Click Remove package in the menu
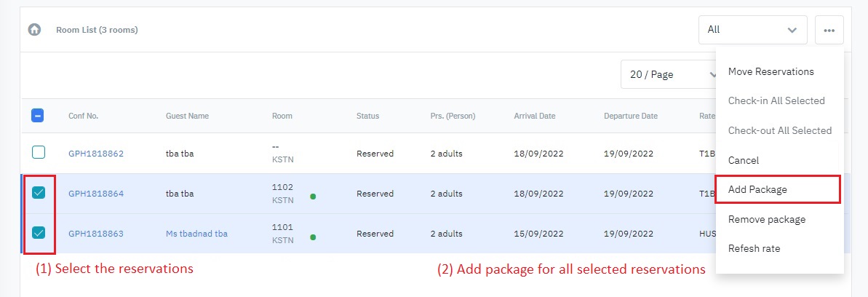This screenshot has width=868, height=297. tap(766, 219)
